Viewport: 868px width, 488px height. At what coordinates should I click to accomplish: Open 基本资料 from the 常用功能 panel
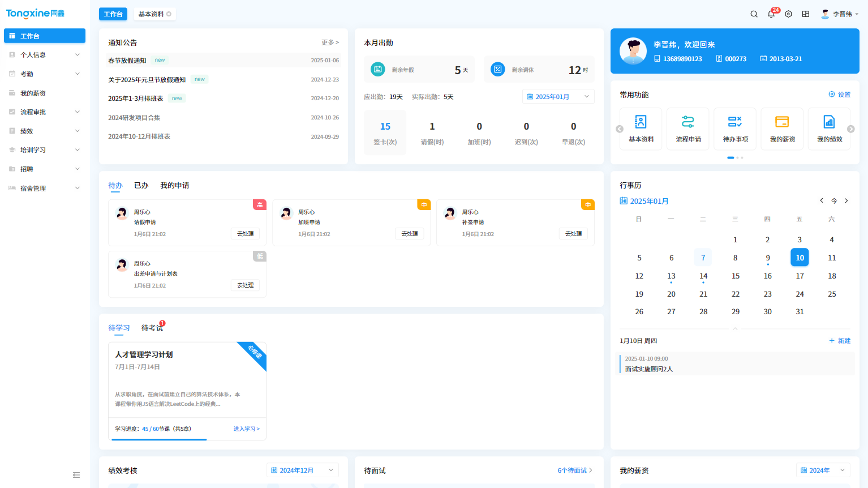pos(641,129)
